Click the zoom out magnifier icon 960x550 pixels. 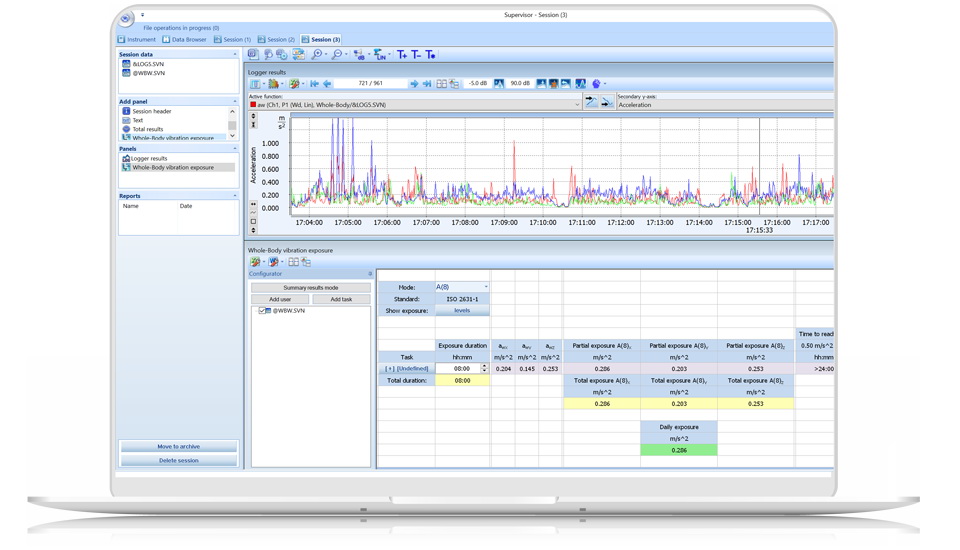pyautogui.click(x=337, y=55)
